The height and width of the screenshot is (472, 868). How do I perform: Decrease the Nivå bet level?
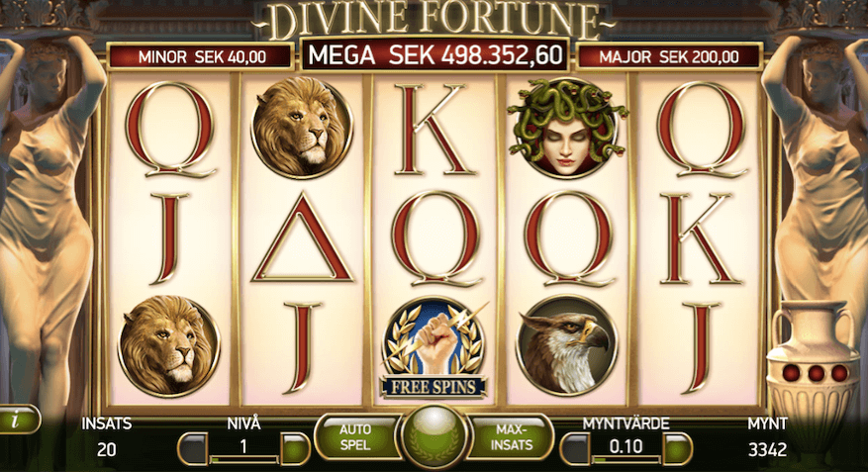pyautogui.click(x=193, y=448)
